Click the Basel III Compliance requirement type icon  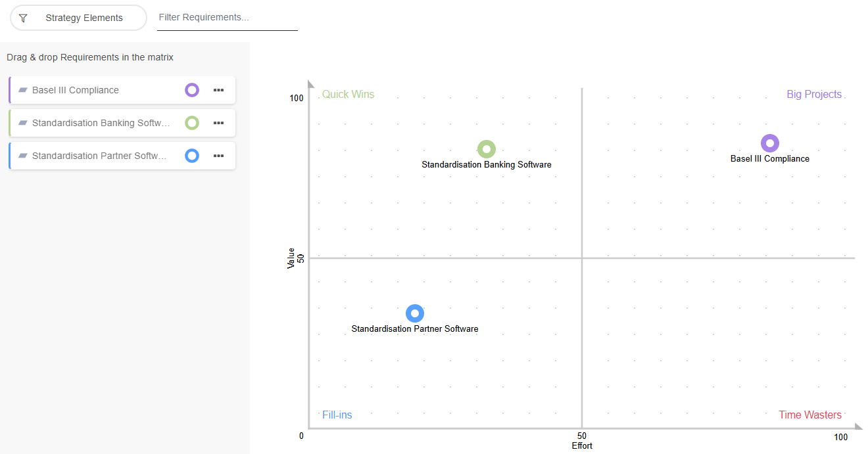pyautogui.click(x=23, y=90)
